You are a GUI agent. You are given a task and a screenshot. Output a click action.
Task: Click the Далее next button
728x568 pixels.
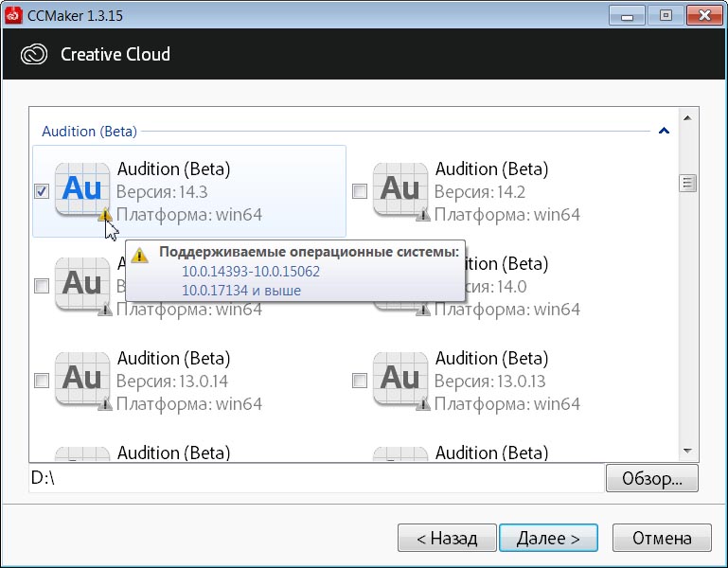pos(548,538)
